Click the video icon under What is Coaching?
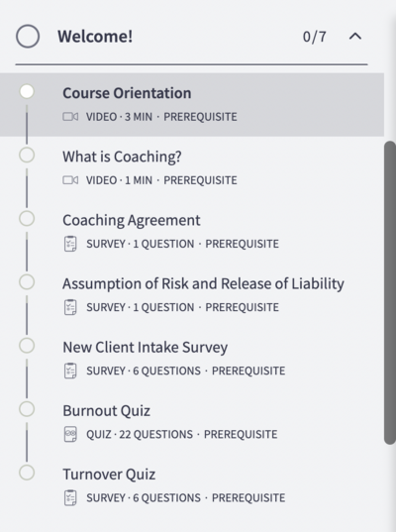Viewport: 396px width, 532px height. tap(70, 180)
